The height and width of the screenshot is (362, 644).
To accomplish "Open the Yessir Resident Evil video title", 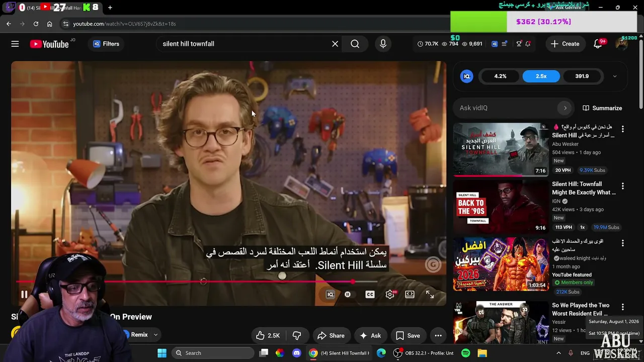I will [x=581, y=309].
